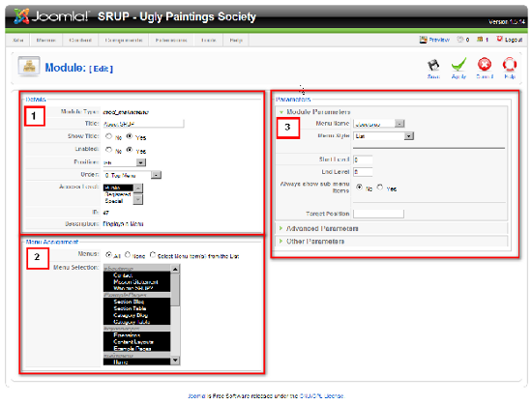Select Contact in Menu Selection list
532x405 pixels.
point(136,275)
